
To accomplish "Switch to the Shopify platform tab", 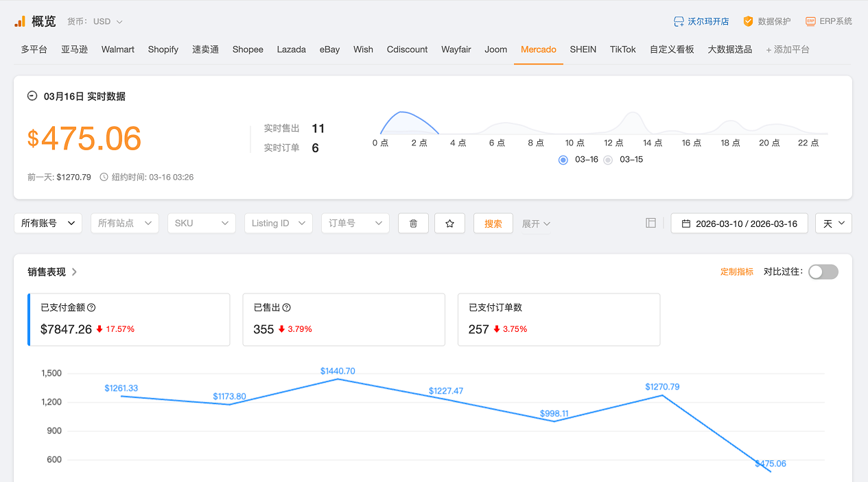I will coord(163,49).
